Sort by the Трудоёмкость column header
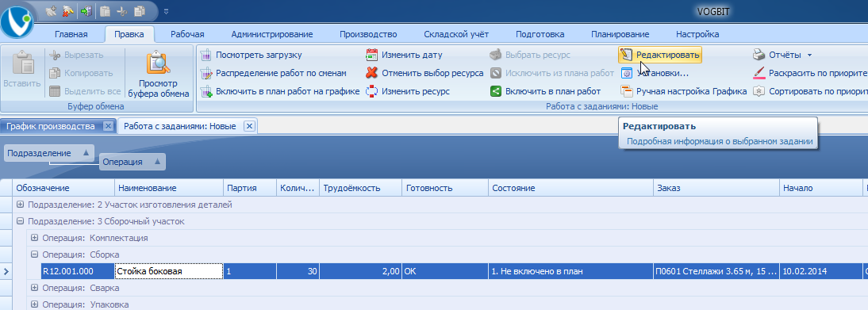The image size is (868, 310). [x=360, y=188]
